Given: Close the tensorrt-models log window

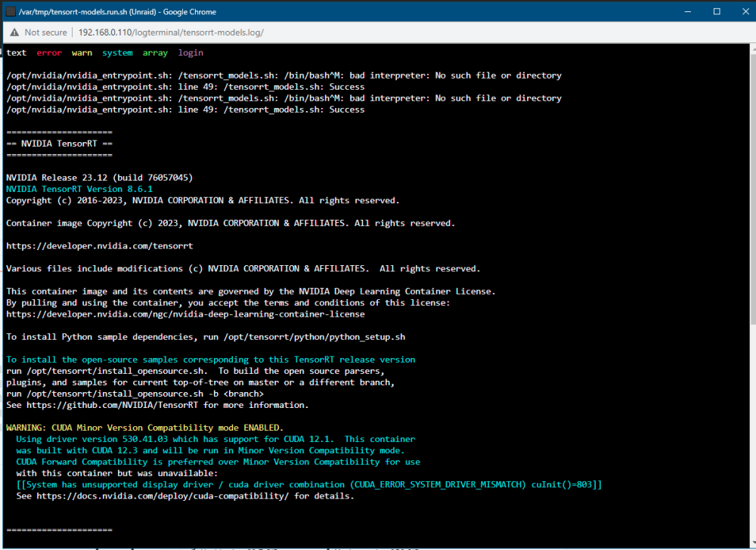Looking at the screenshot, I should pos(745,11).
